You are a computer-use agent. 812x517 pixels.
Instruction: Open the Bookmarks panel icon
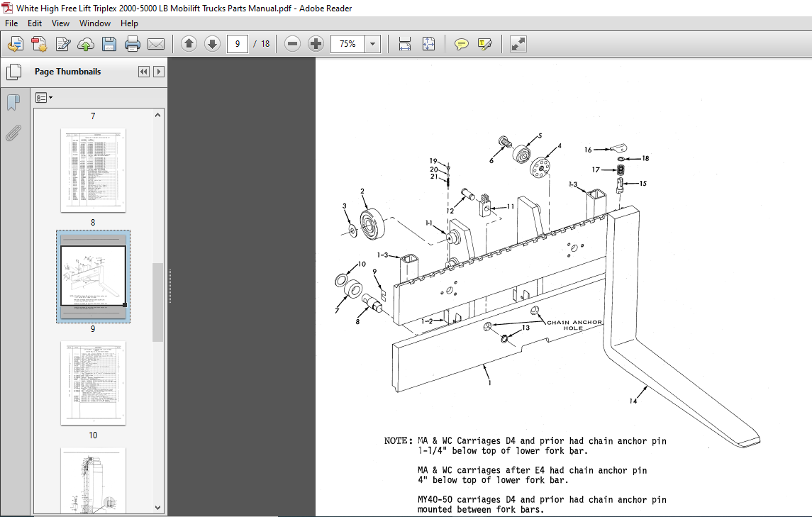pyautogui.click(x=13, y=103)
